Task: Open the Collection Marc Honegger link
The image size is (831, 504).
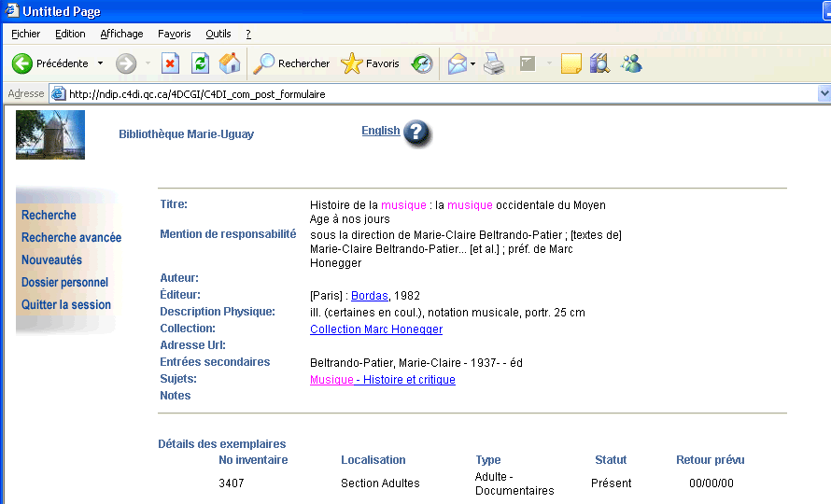Action: 375,329
